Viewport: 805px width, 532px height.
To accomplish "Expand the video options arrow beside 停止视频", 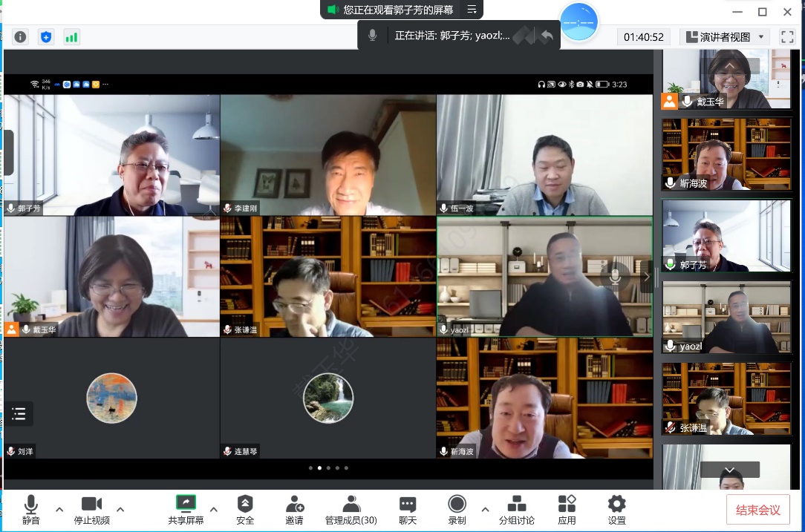I will pyautogui.click(x=120, y=510).
